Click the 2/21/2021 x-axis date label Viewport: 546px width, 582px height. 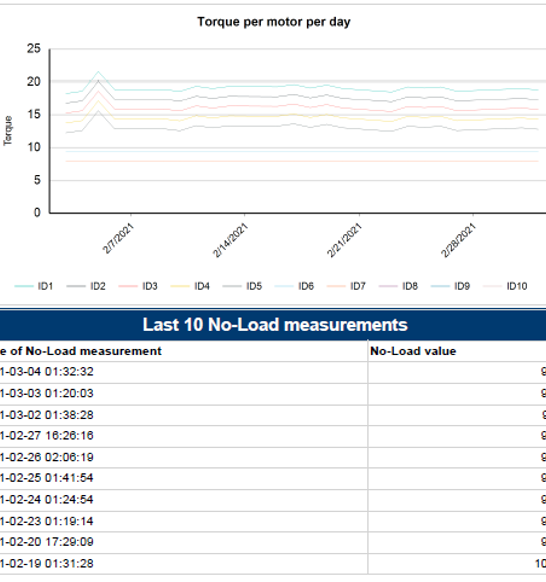pyautogui.click(x=344, y=241)
